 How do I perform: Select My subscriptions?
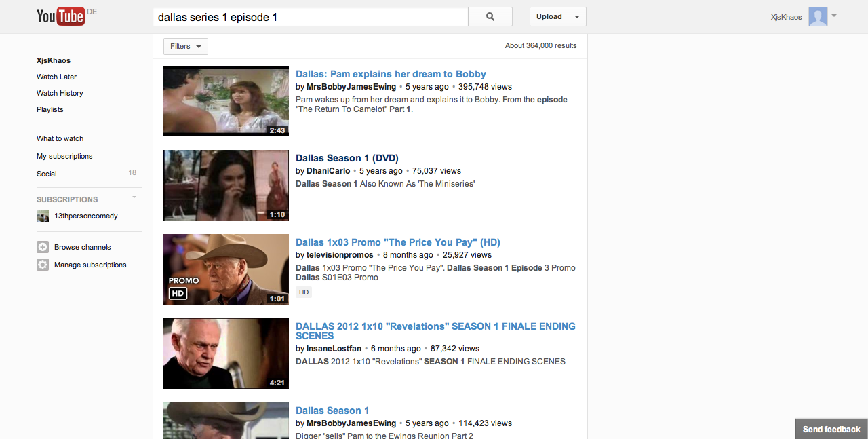(x=64, y=156)
